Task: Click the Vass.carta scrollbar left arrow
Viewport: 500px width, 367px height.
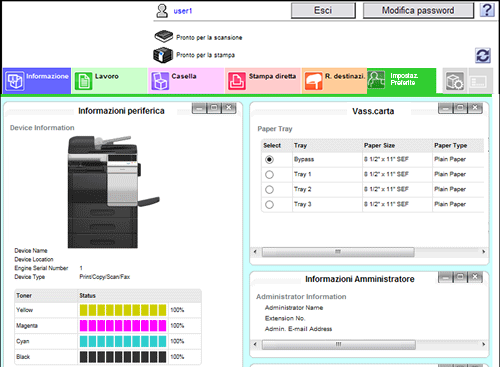Action: tap(255, 252)
